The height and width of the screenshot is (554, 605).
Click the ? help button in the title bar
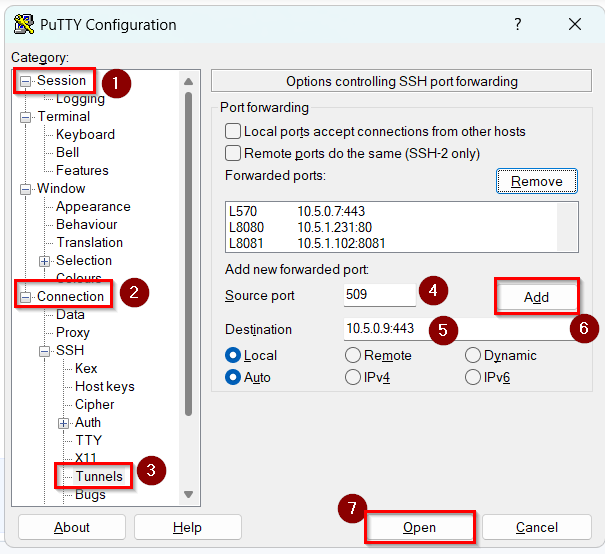[517, 24]
